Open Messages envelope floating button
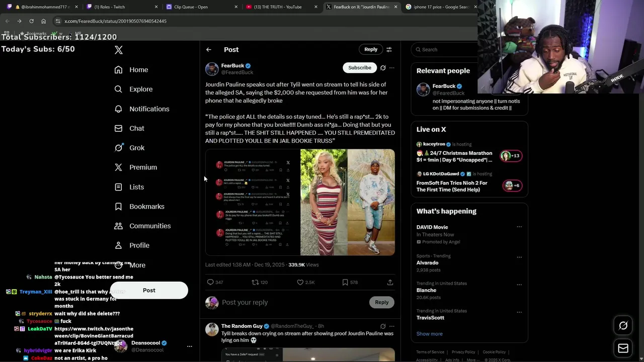The width and height of the screenshot is (644, 362). (x=623, y=348)
